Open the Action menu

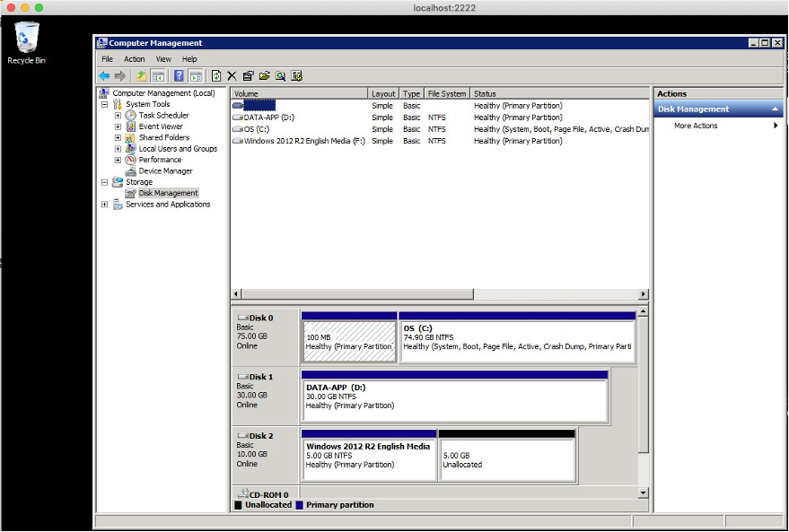(x=134, y=59)
